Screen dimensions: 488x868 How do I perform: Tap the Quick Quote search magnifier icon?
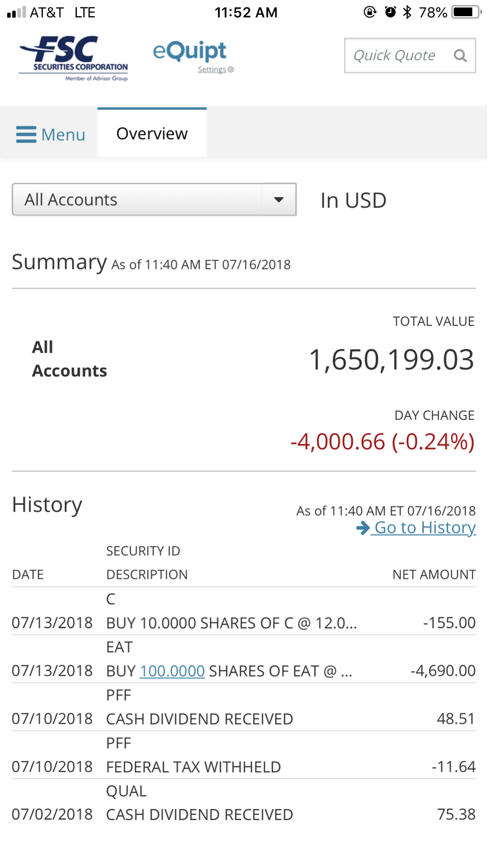460,56
